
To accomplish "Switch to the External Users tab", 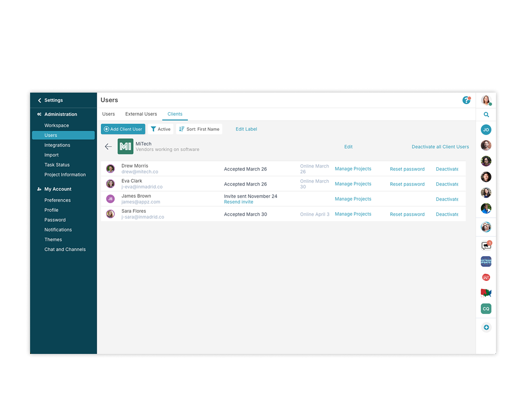I will (141, 114).
